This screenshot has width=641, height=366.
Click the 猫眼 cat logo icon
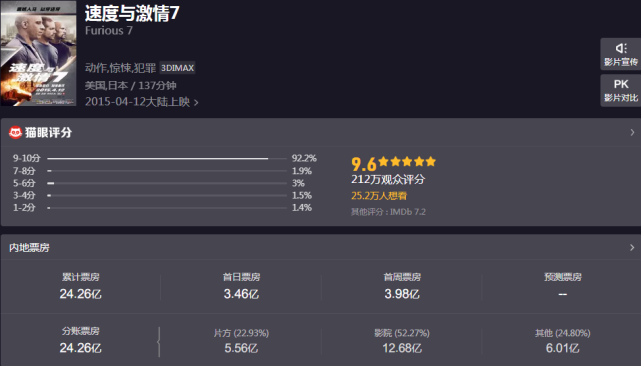click(x=16, y=132)
